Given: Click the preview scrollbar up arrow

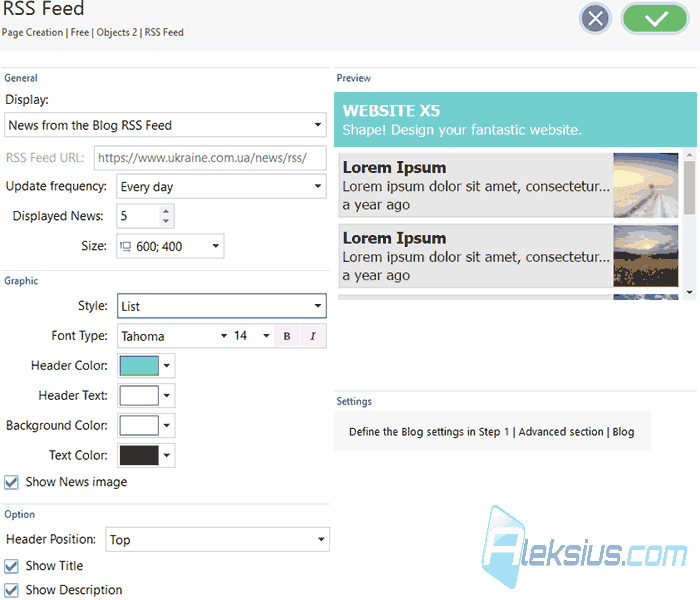Looking at the screenshot, I should (x=690, y=154).
